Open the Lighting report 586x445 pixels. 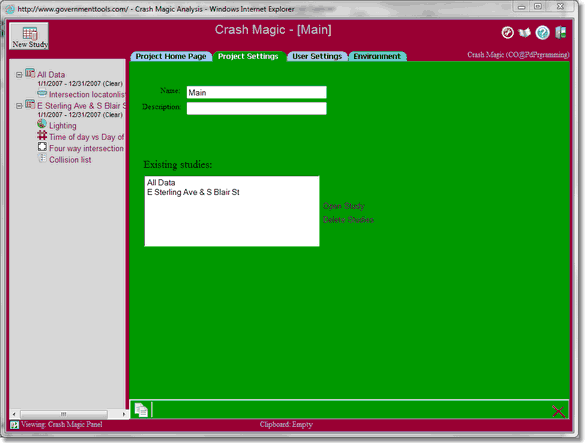[63, 126]
